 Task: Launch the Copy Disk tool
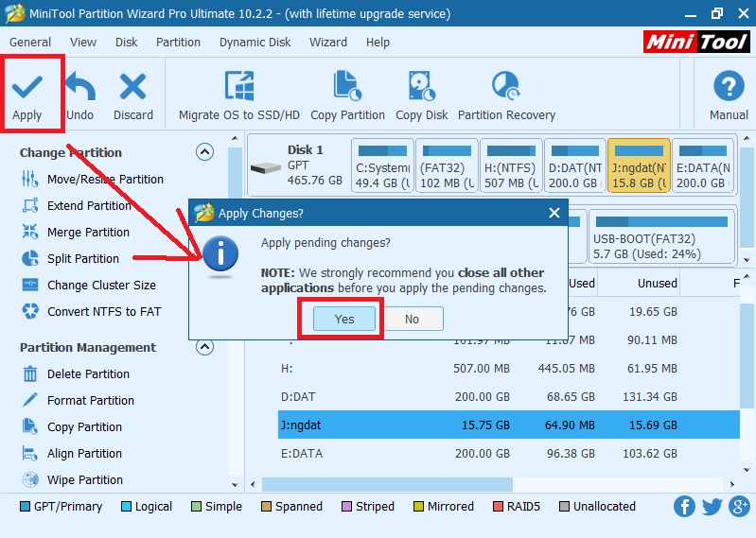[x=422, y=95]
